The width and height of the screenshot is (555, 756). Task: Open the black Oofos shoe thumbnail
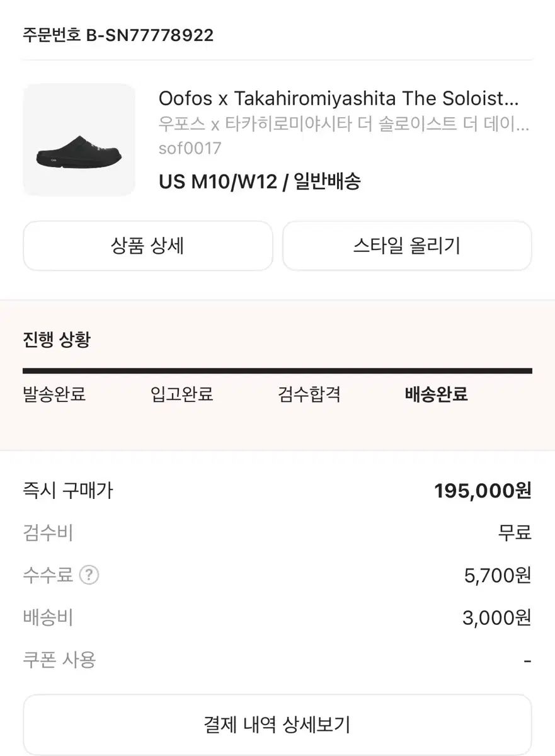tap(79, 140)
